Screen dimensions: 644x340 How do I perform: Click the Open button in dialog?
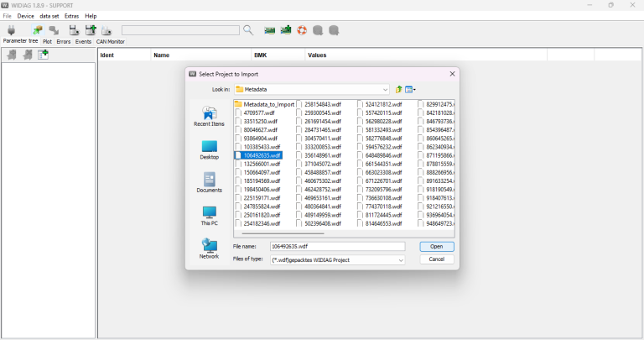pyautogui.click(x=437, y=246)
